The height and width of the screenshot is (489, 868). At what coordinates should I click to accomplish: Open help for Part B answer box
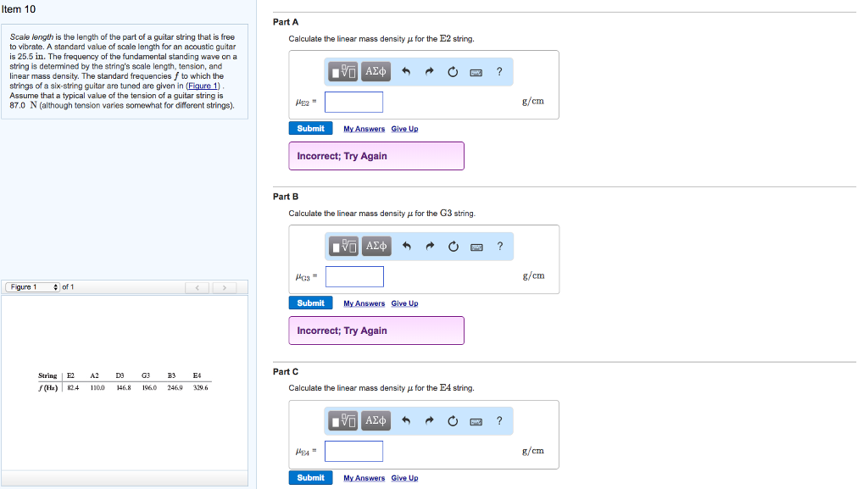click(x=500, y=247)
